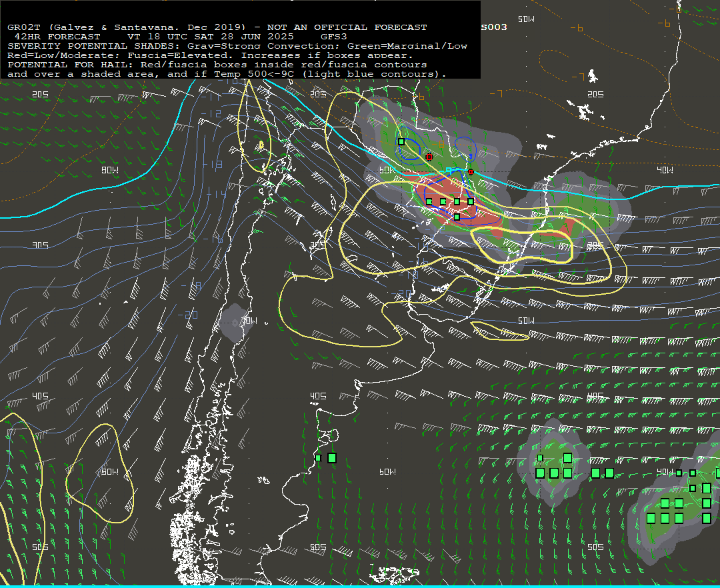The image size is (720, 588).
Task: Click the '-16' temperature contour label
Action: pyautogui.click(x=213, y=239)
